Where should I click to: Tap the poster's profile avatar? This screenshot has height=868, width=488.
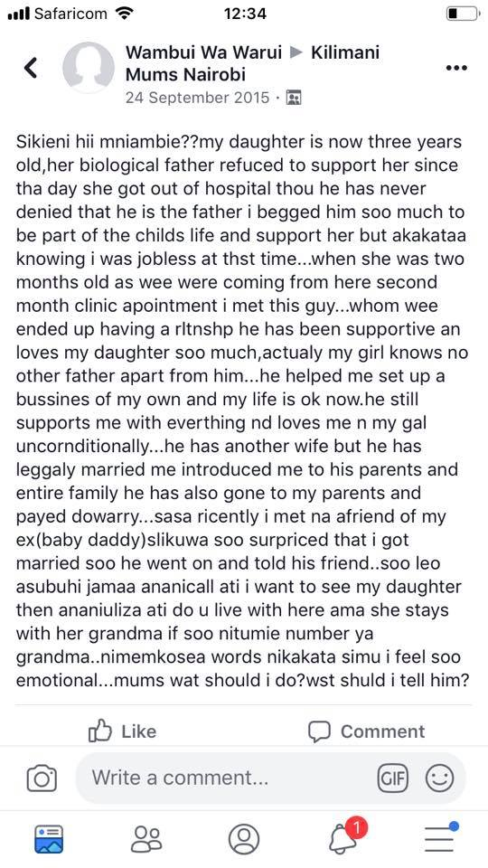click(89, 68)
